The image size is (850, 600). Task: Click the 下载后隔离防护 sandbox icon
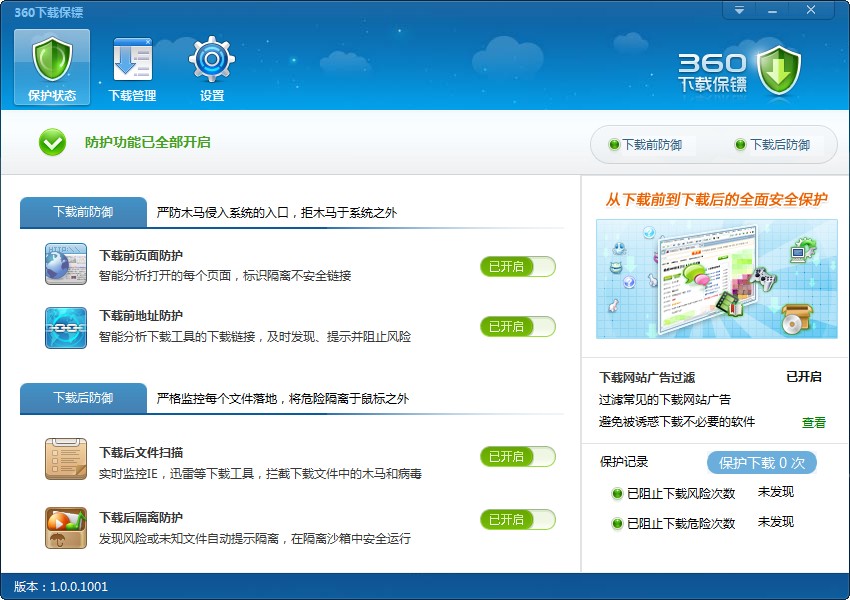[65, 524]
